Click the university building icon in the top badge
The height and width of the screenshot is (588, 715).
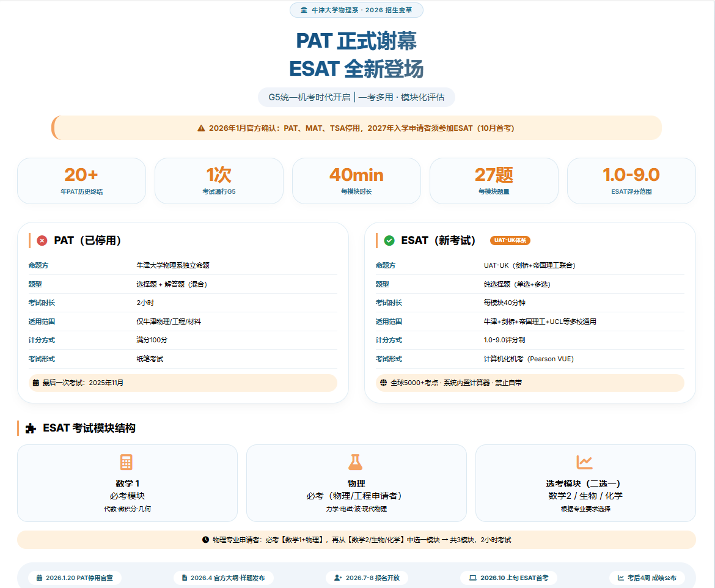[304, 10]
